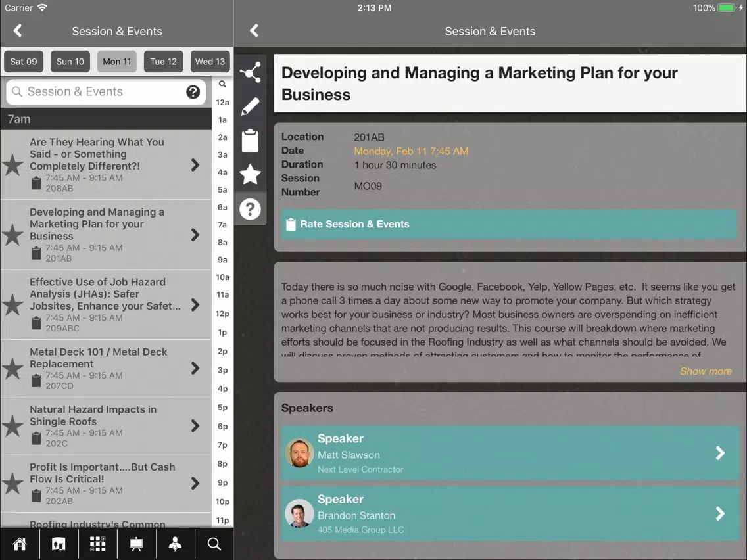This screenshot has width=747, height=560.
Task: Tap the share icon in the side toolbar
Action: click(250, 73)
